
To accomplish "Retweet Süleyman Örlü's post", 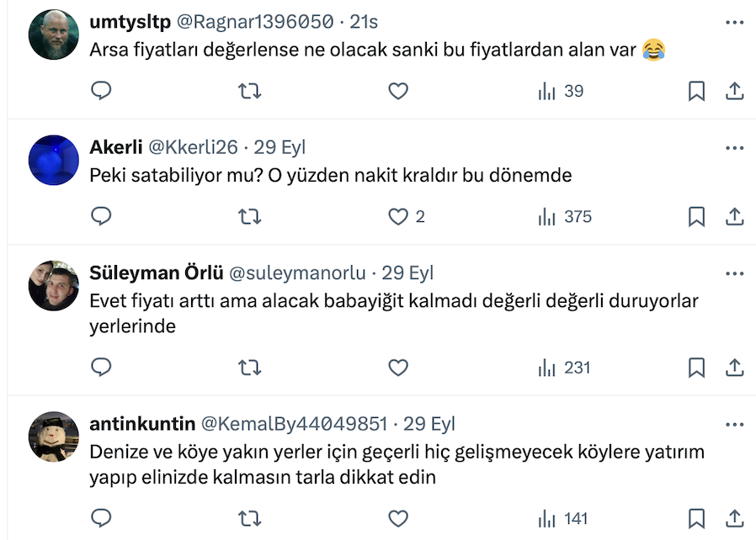I will (250, 368).
